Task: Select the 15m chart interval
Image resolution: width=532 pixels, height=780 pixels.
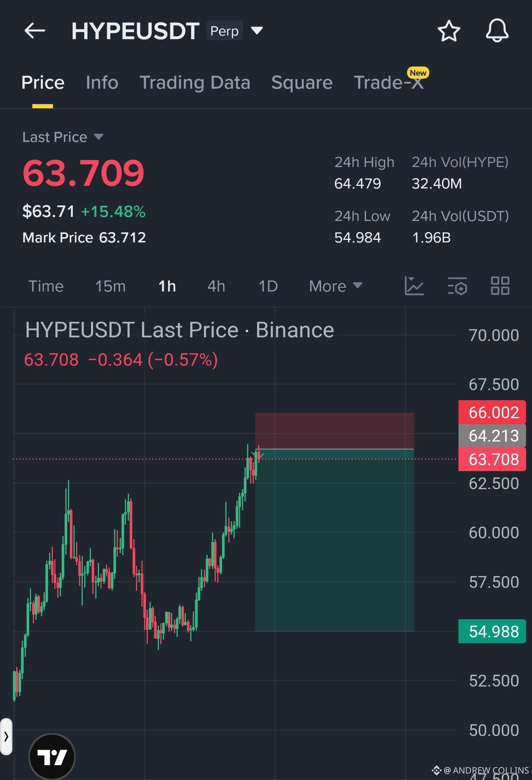Action: 110,286
